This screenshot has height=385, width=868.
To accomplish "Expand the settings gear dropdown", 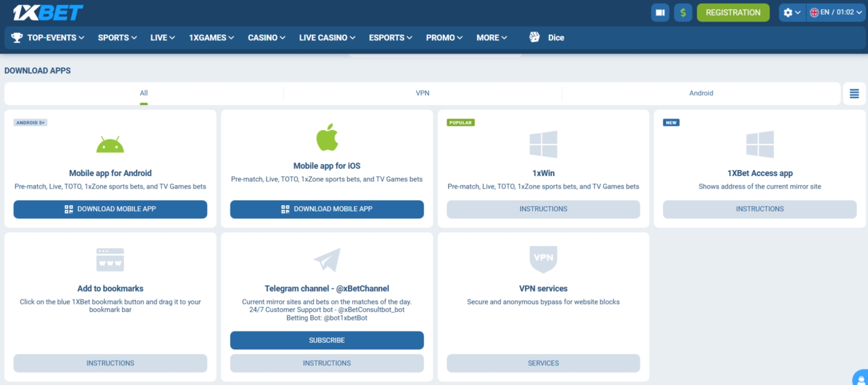I will pos(792,13).
